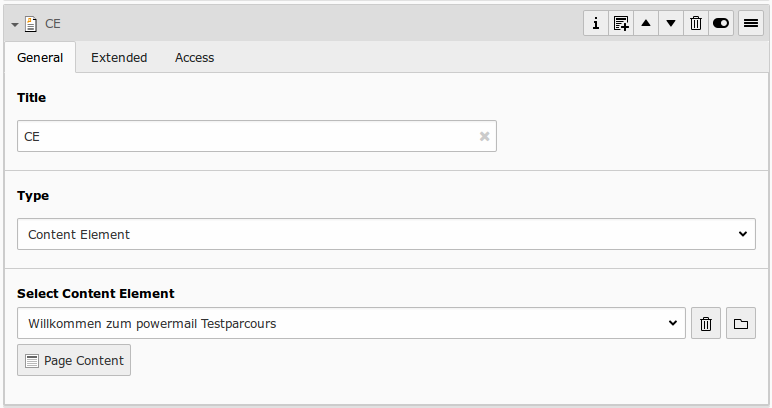Open the Extended tab
The width and height of the screenshot is (772, 408).
[119, 58]
